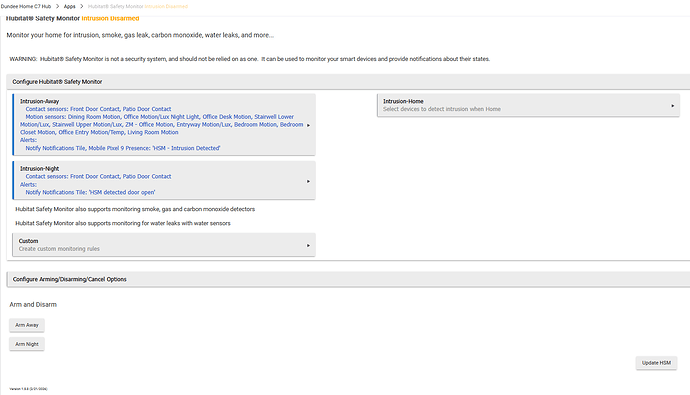Click 'Select devices to detect intrusion when Home'

pyautogui.click(x=442, y=109)
